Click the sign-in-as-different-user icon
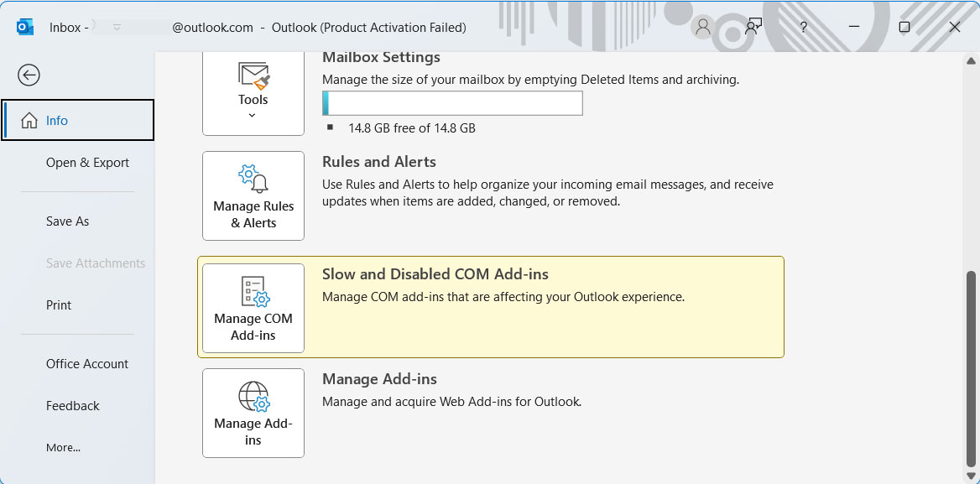The height and width of the screenshot is (484, 980). tap(753, 27)
